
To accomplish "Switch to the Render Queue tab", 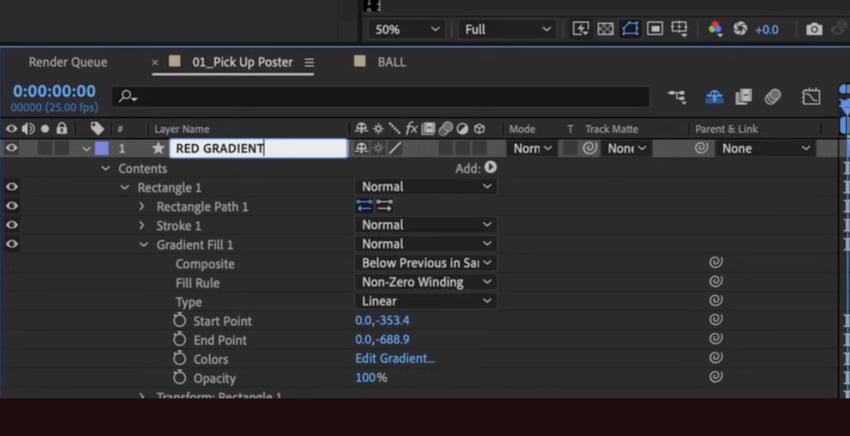I will (x=68, y=62).
